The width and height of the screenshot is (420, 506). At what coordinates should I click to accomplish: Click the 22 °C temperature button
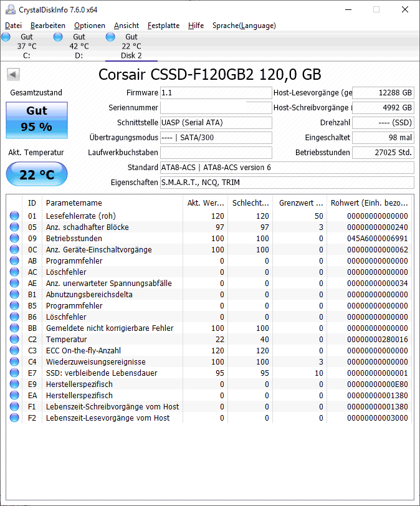(x=37, y=174)
